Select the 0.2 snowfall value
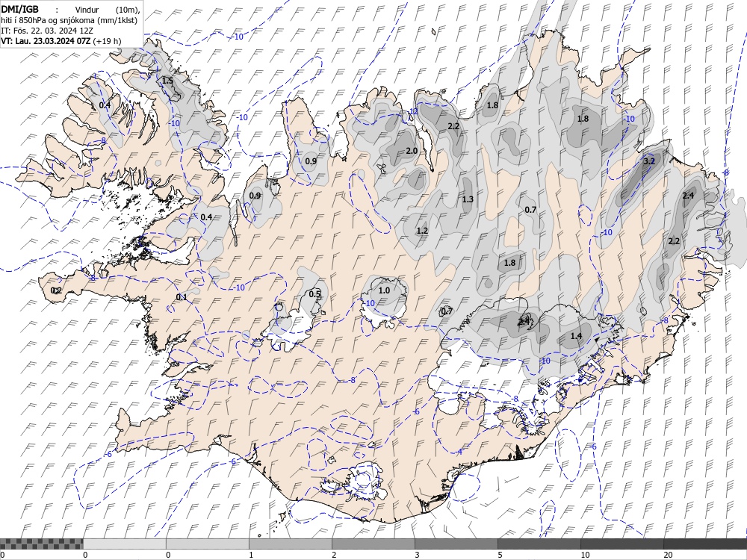This screenshot has height=560, width=747. point(56,290)
